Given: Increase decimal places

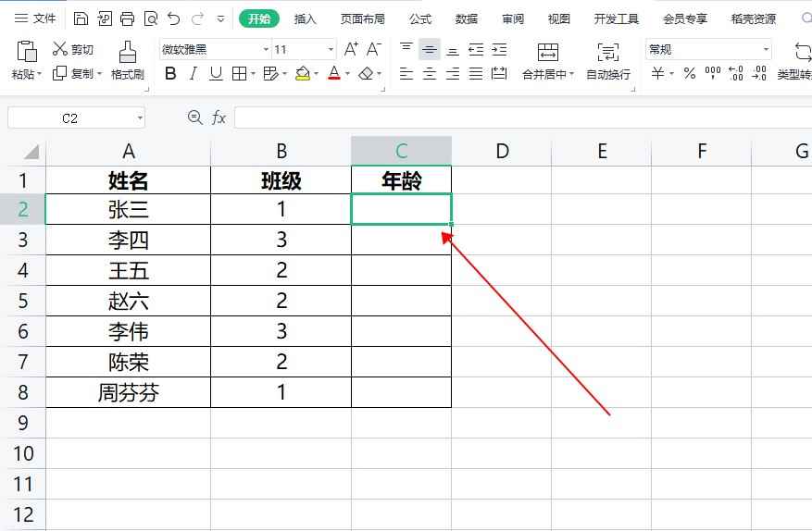Looking at the screenshot, I should point(735,73).
